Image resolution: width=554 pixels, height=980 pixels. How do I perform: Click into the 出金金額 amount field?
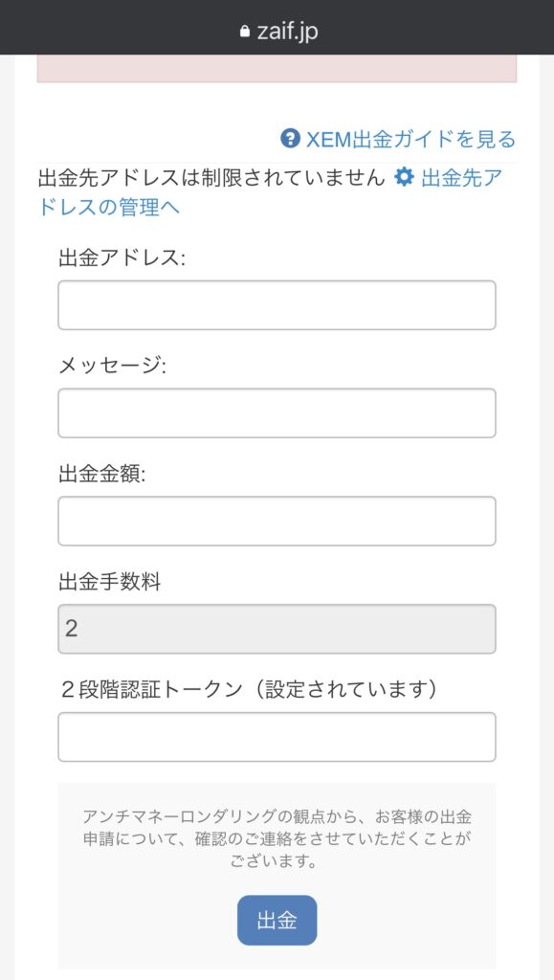point(277,521)
